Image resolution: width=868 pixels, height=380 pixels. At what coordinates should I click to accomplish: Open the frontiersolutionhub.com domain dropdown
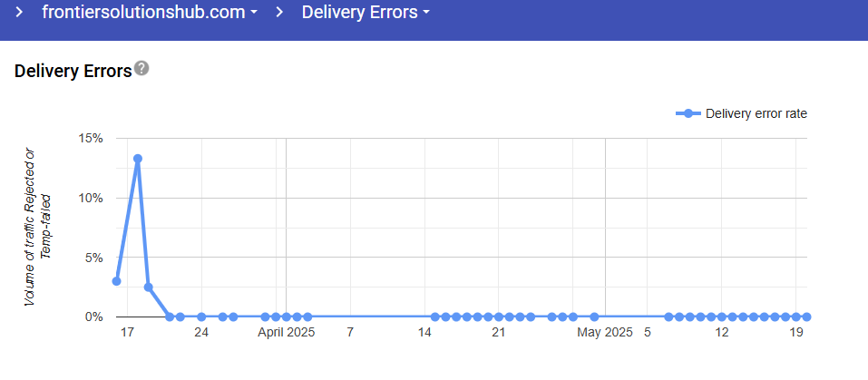tap(151, 13)
